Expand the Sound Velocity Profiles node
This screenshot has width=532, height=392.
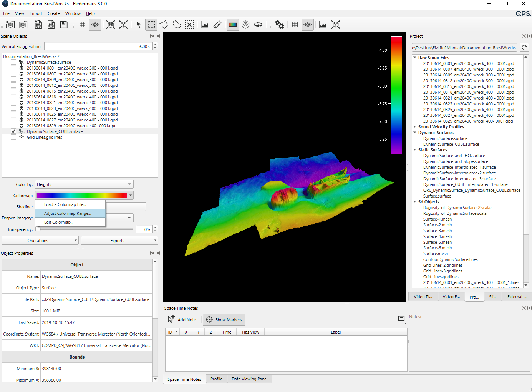click(x=415, y=127)
